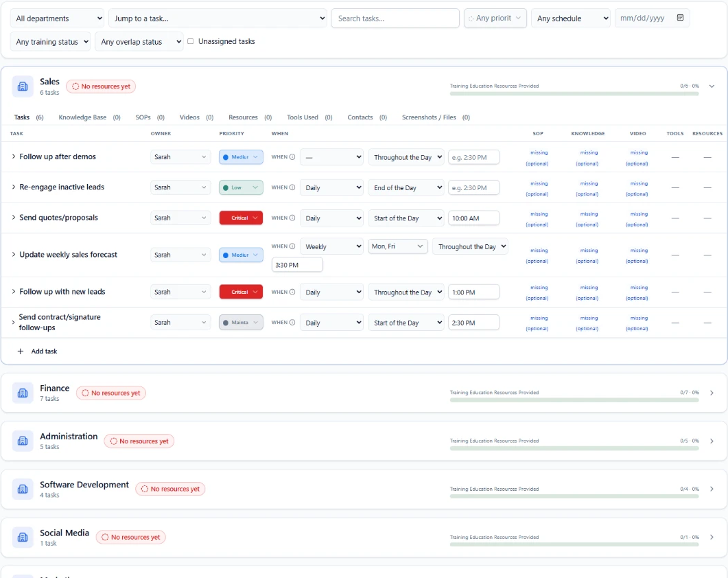Open the Jump to a task dropdown
728x578 pixels.
[x=218, y=19]
